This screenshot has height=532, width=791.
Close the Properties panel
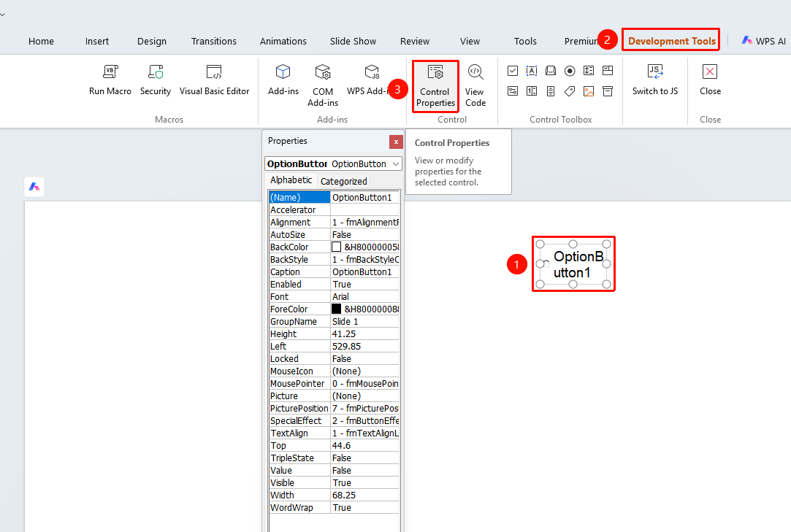(x=396, y=142)
